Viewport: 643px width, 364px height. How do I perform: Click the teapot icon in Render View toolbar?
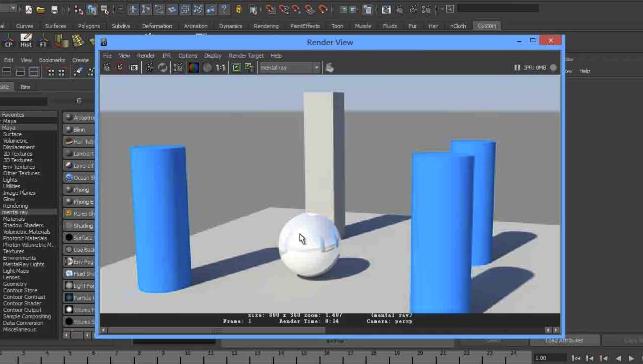(329, 68)
